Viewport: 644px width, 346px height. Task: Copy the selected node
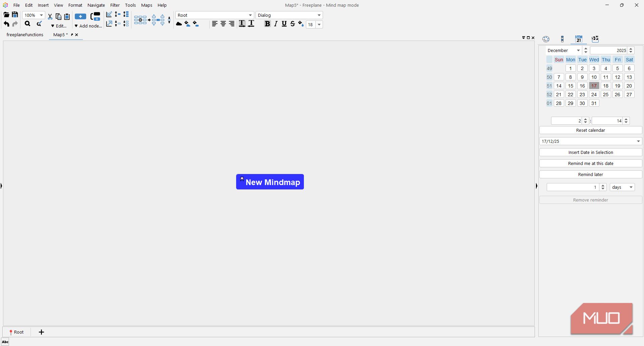(58, 16)
